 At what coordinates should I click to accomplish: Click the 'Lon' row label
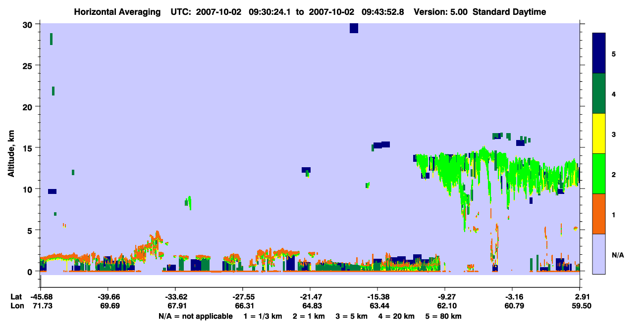tap(16, 306)
